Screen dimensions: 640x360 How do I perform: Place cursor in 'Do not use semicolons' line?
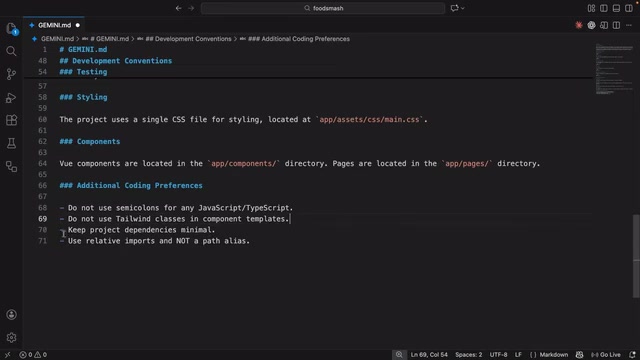click(180, 208)
